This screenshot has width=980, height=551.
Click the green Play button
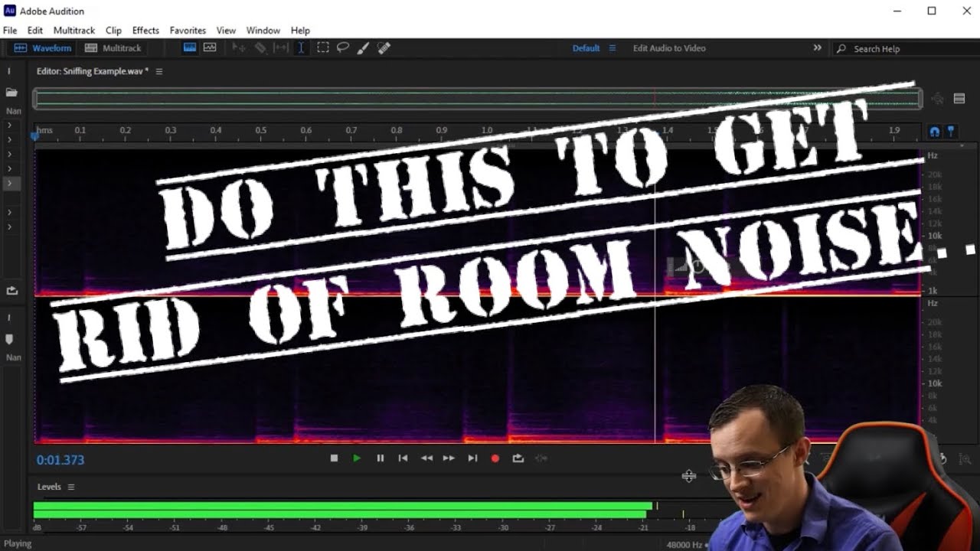coord(357,458)
